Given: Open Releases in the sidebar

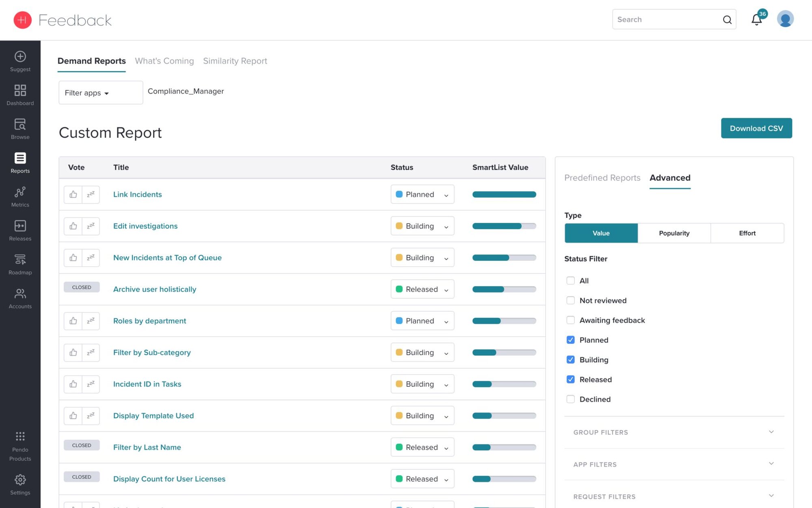Looking at the screenshot, I should click(x=20, y=230).
